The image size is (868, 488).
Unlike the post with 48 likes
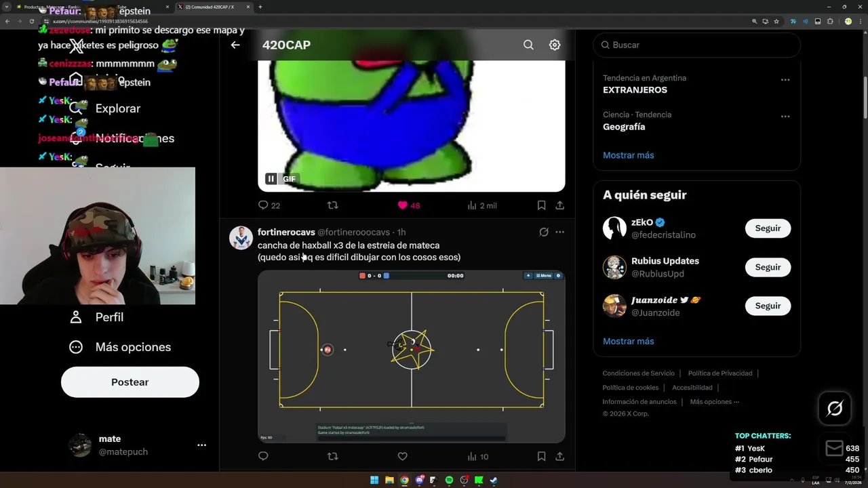pos(408,205)
